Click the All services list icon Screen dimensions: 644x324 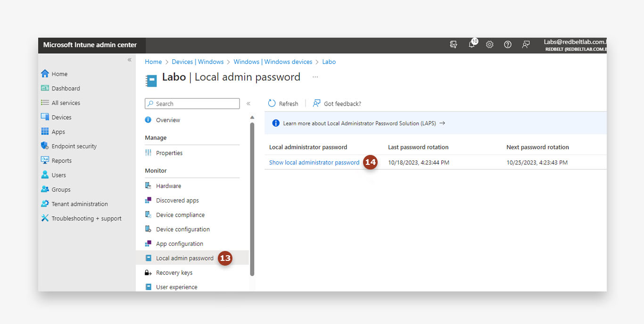[x=45, y=103]
